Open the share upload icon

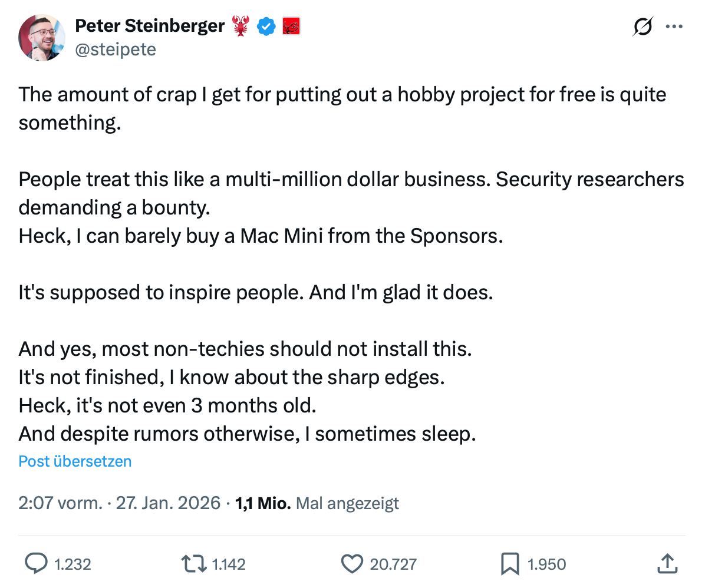tap(667, 564)
